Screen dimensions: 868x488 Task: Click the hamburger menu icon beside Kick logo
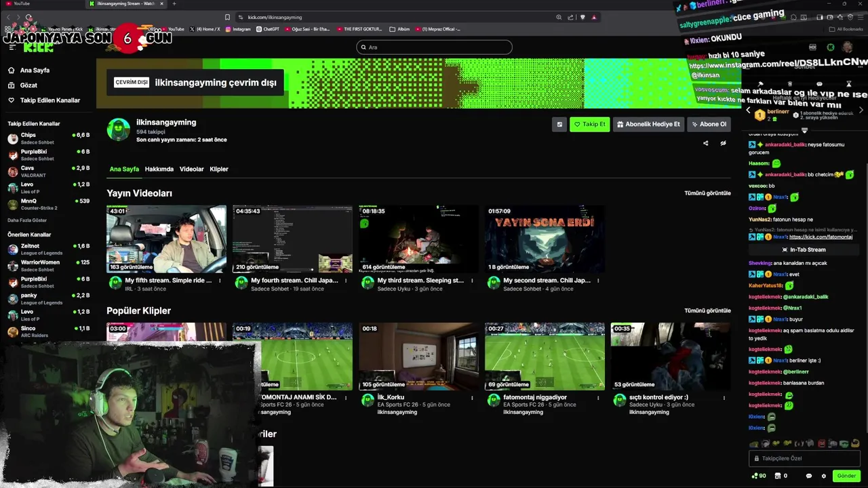coord(12,47)
